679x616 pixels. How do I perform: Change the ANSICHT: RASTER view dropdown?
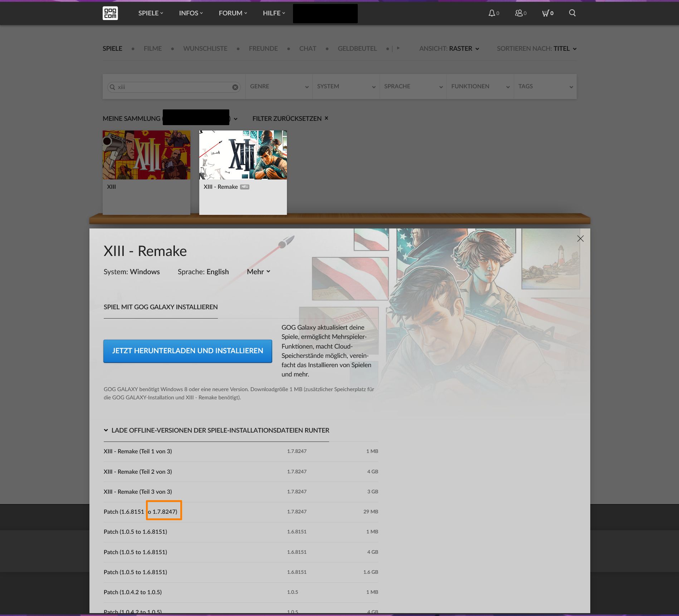(x=449, y=49)
